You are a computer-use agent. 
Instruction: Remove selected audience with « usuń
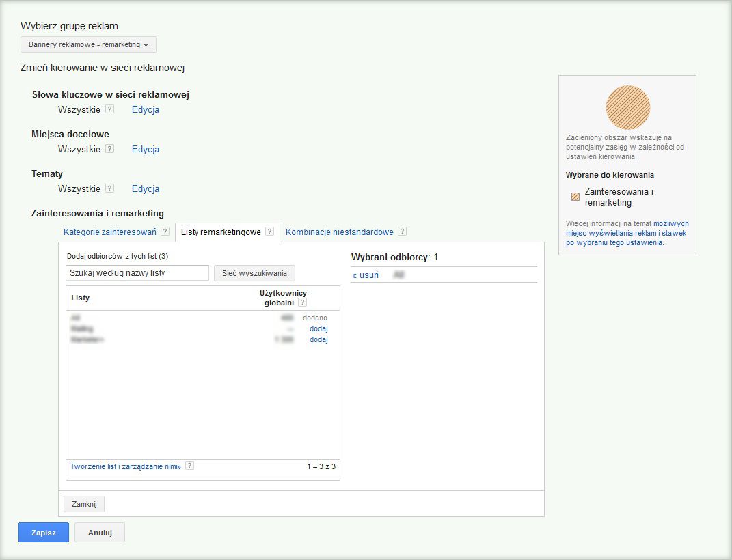(366, 275)
